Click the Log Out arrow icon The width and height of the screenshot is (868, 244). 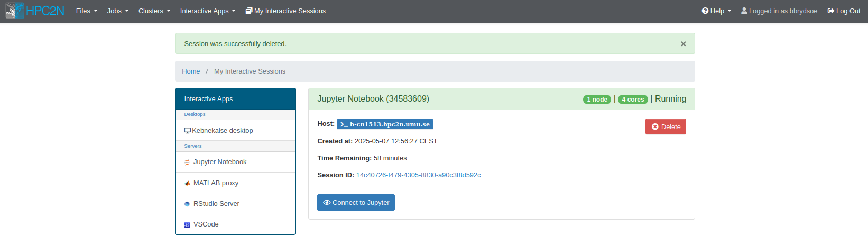point(831,11)
